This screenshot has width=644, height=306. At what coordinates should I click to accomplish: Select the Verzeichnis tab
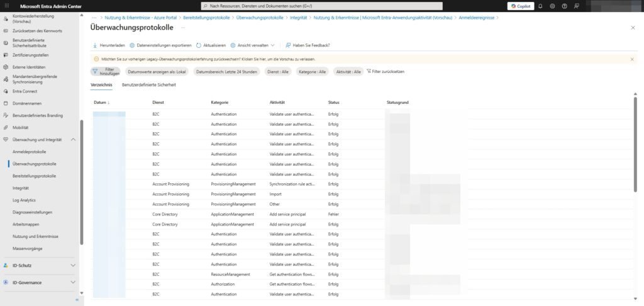tap(101, 84)
